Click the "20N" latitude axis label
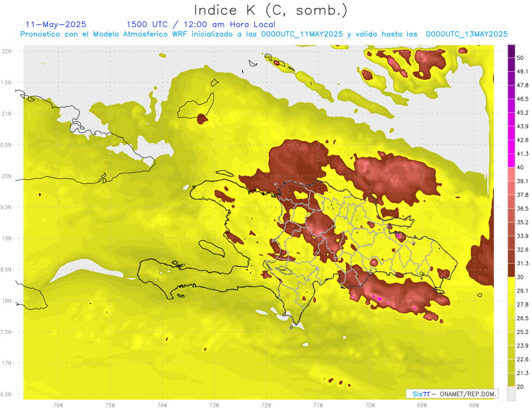 tap(7, 176)
